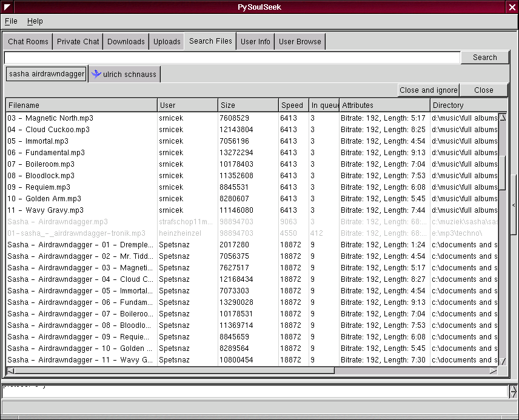519x420 pixels.
Task: Click the horizontal scrollbar thumb in results
Action: tap(174, 371)
